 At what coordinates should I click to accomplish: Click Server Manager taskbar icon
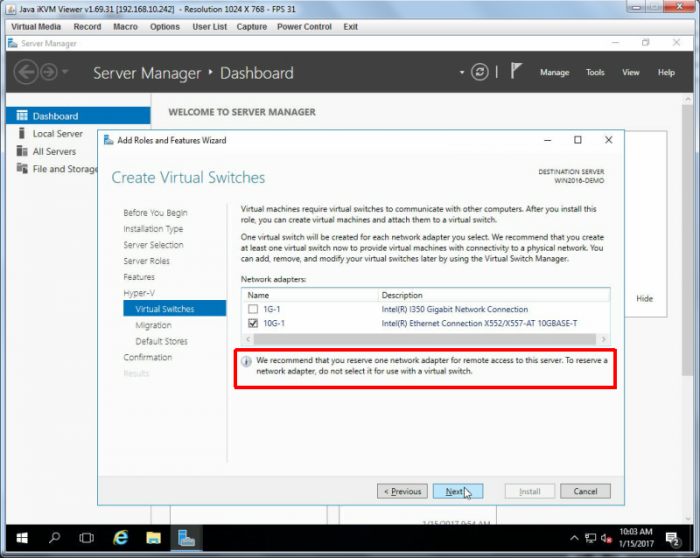pos(186,538)
